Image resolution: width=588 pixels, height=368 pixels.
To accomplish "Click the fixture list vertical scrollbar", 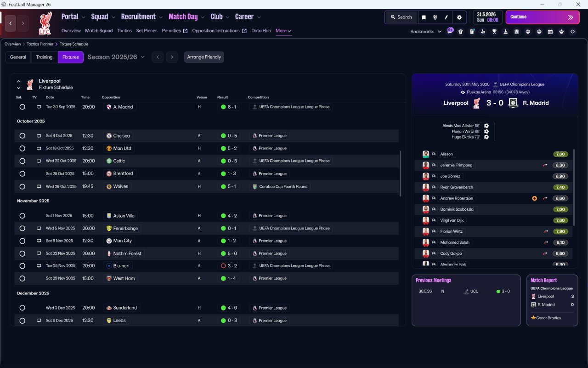I will (x=401, y=173).
